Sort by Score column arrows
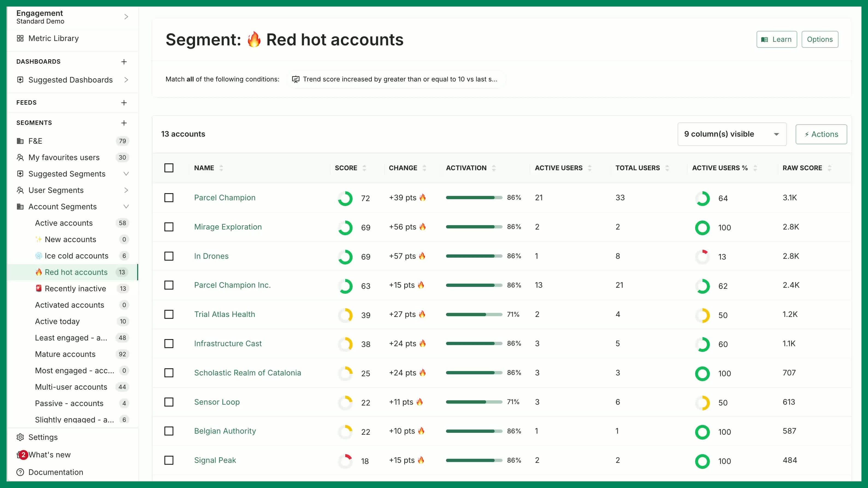Image resolution: width=868 pixels, height=488 pixels. click(x=364, y=168)
